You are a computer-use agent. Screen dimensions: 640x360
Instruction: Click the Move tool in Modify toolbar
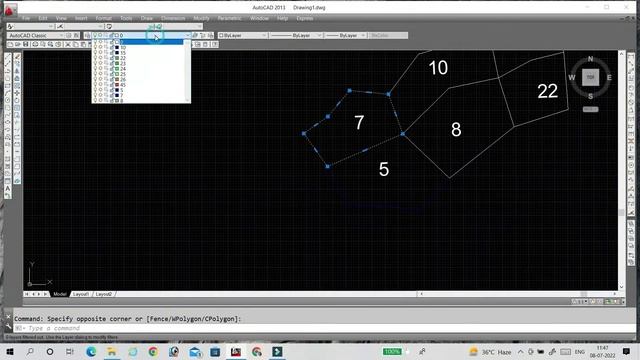(x=17, y=93)
